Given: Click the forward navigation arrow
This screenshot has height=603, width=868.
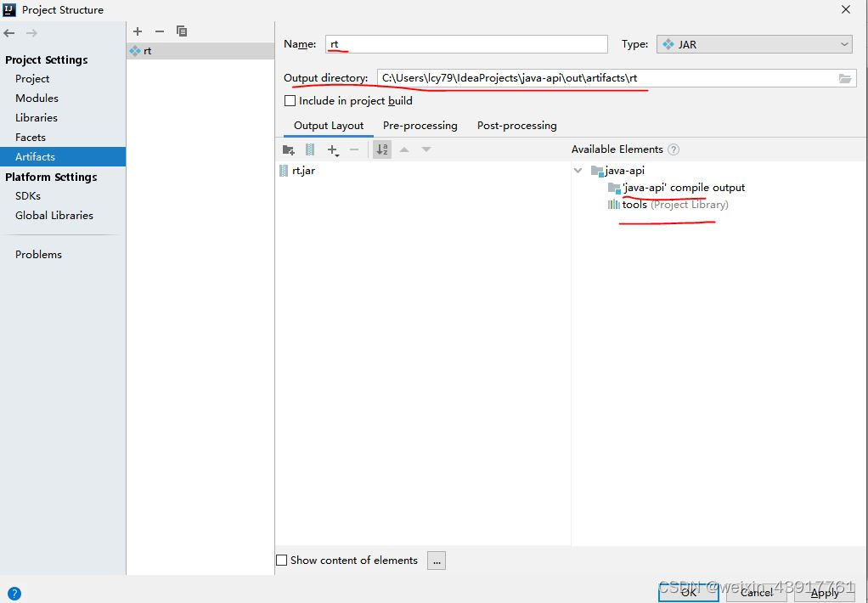Looking at the screenshot, I should click(x=31, y=33).
